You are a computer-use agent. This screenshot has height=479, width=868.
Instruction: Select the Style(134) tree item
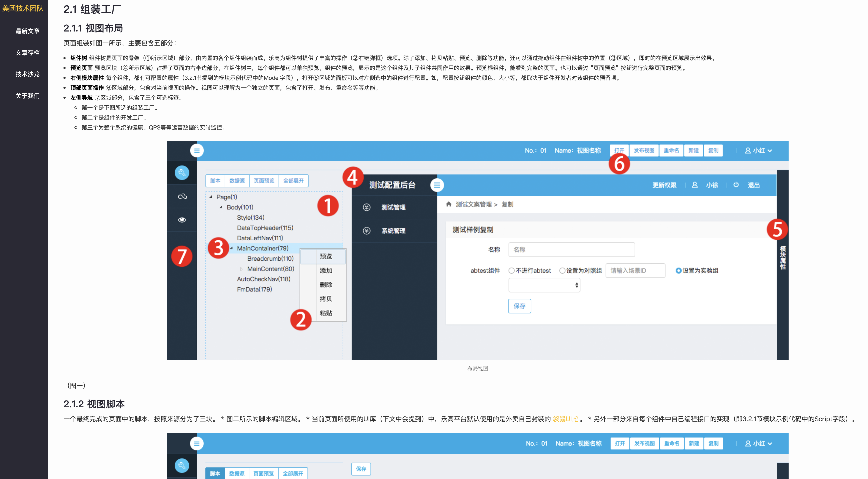click(x=251, y=218)
